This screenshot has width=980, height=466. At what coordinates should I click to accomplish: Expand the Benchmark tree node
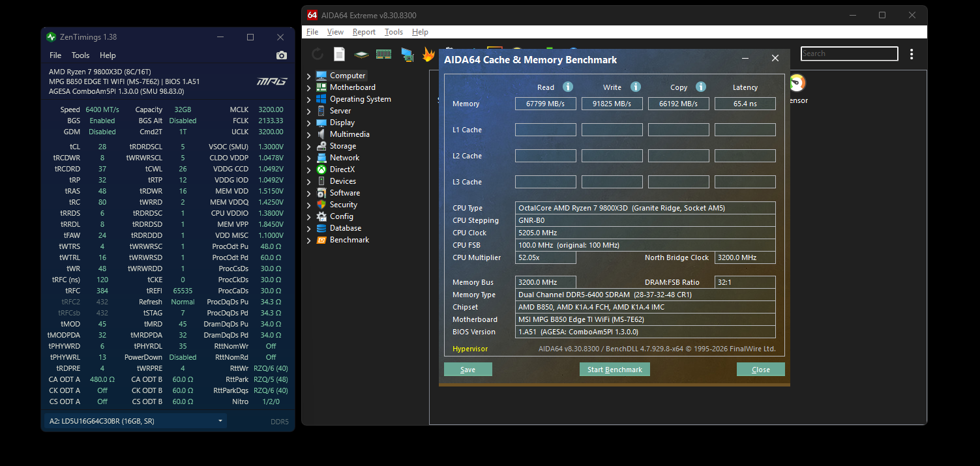coord(309,240)
